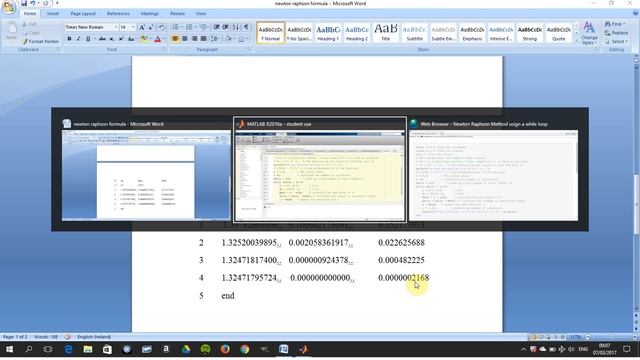Switch to the Microsoft Word window thumbnail

coord(146,170)
